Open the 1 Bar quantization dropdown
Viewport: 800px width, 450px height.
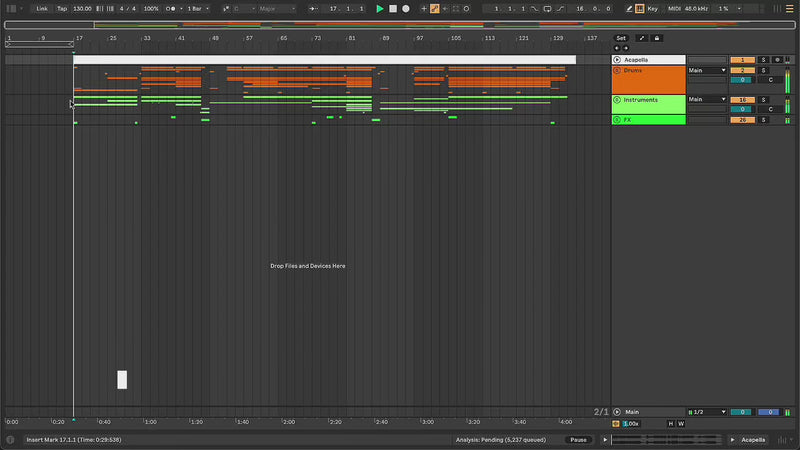pos(198,8)
